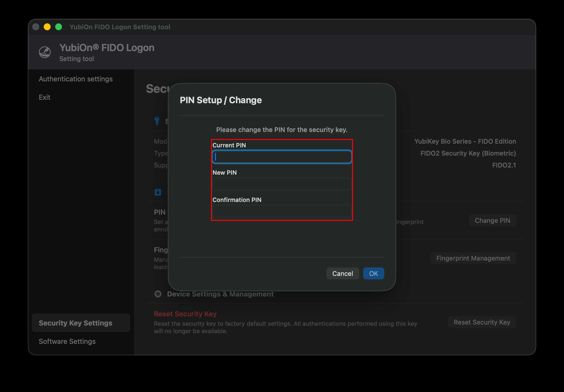564x392 pixels.
Task: Click the Confirmation PIN input field
Action: [x=282, y=211]
